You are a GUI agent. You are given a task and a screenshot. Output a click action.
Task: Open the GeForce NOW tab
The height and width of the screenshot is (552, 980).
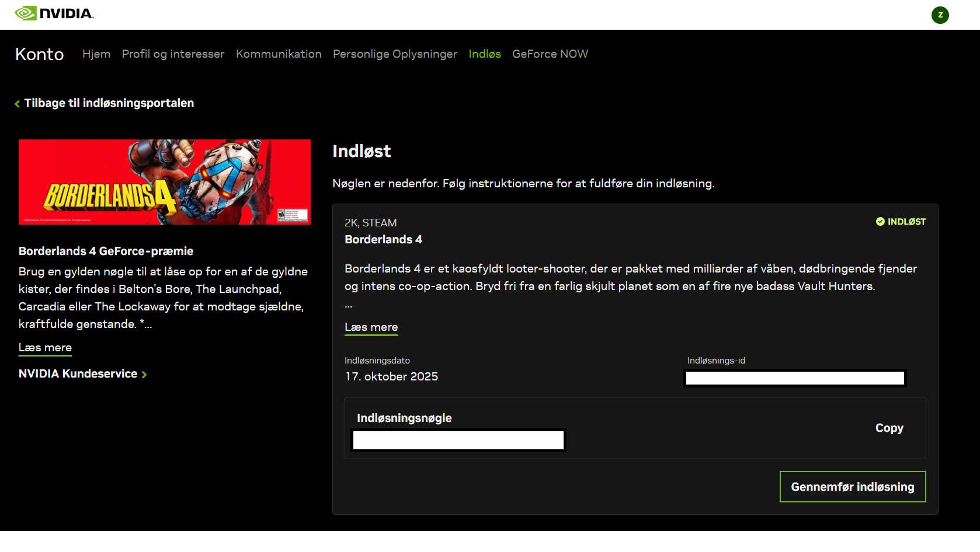coord(550,54)
